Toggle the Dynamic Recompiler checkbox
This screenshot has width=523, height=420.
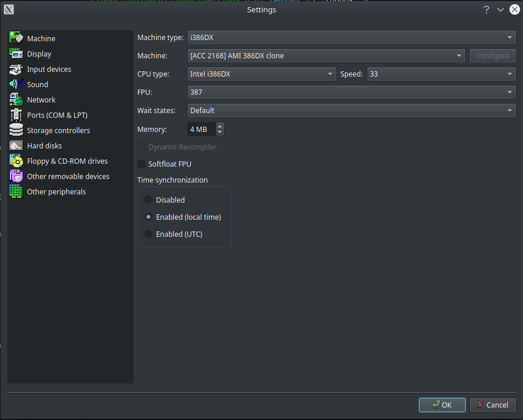point(141,147)
